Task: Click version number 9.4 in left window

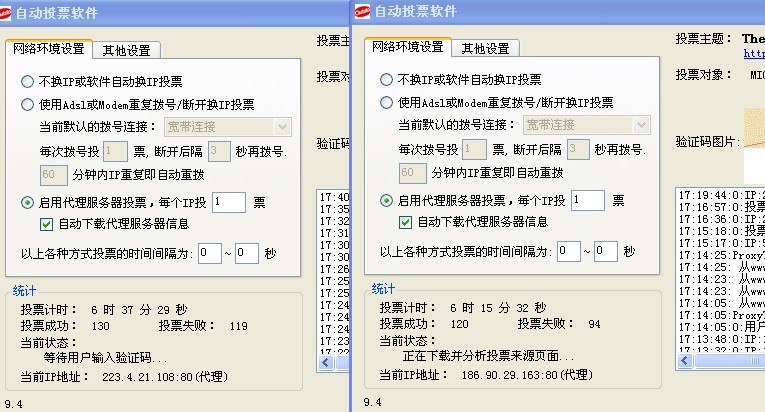Action: click(x=13, y=405)
